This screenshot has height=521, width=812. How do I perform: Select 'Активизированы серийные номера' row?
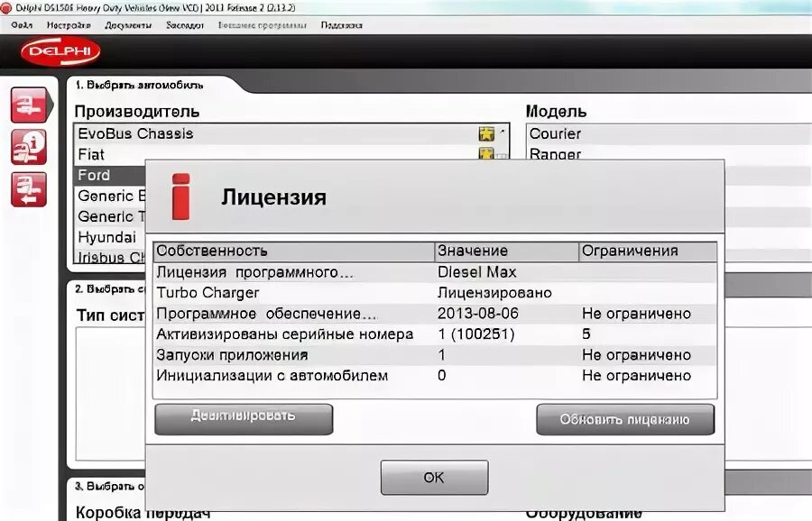pos(435,334)
